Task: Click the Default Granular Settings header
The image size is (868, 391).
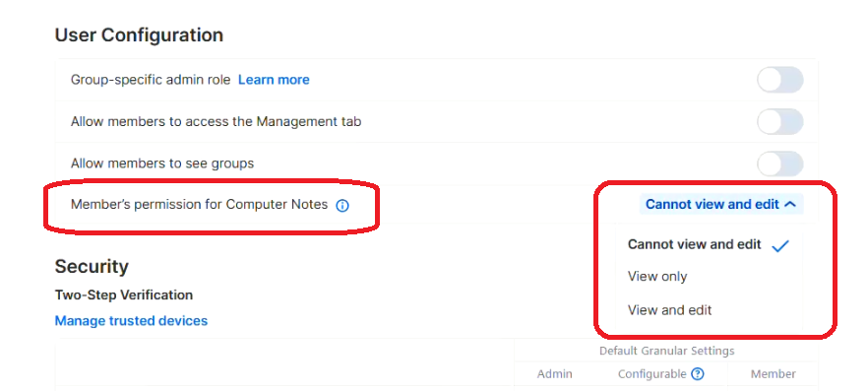Action: (x=666, y=351)
